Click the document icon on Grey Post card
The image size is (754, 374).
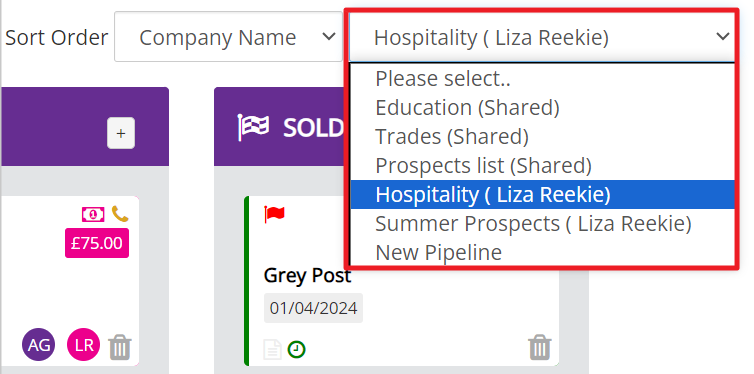coord(273,349)
